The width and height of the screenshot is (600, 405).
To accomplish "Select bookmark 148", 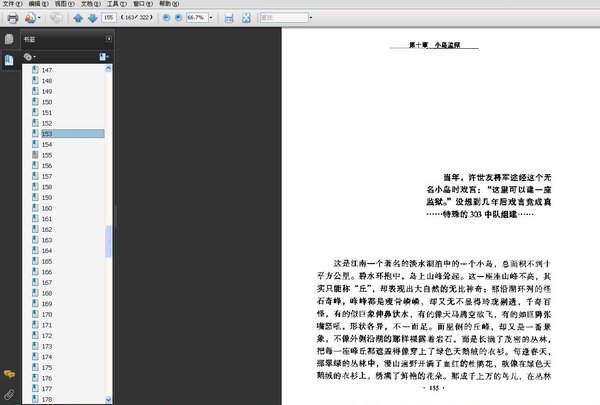I will (x=47, y=81).
